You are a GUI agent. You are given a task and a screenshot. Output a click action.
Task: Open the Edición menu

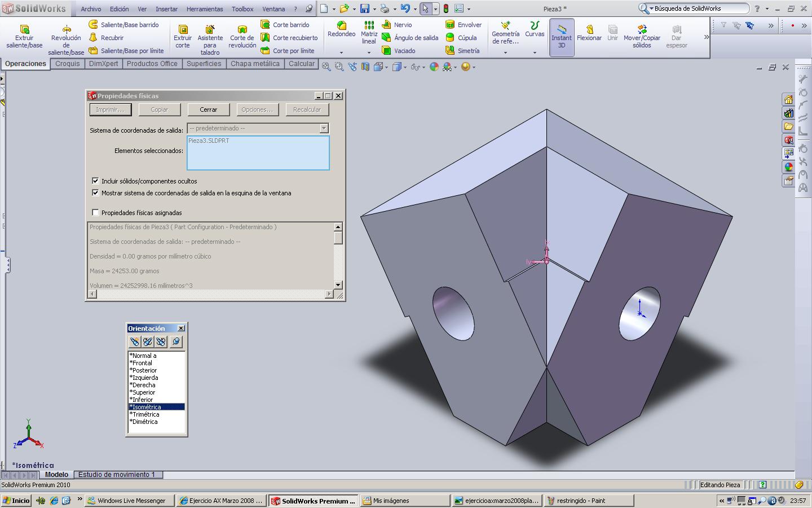[119, 9]
